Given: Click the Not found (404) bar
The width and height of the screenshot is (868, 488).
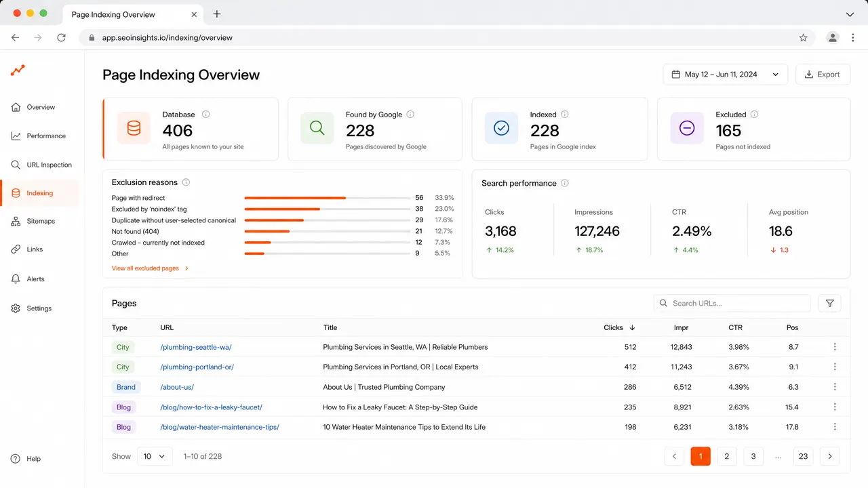Looking at the screenshot, I should point(327,231).
